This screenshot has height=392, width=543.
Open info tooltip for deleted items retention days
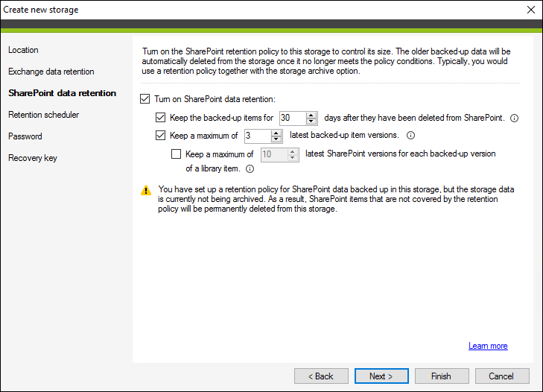(514, 118)
